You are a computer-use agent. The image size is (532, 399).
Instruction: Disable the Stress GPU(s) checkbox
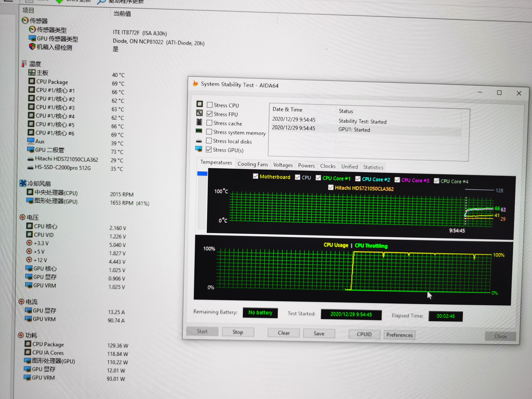(x=209, y=150)
